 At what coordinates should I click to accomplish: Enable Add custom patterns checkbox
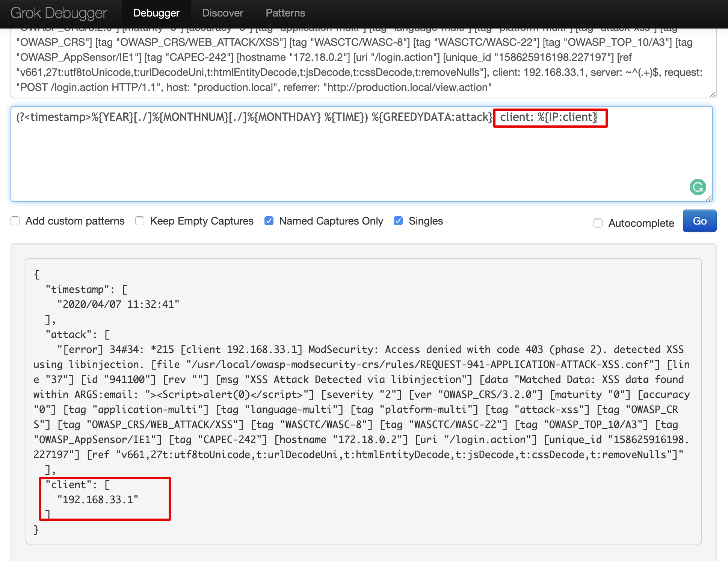(x=15, y=221)
